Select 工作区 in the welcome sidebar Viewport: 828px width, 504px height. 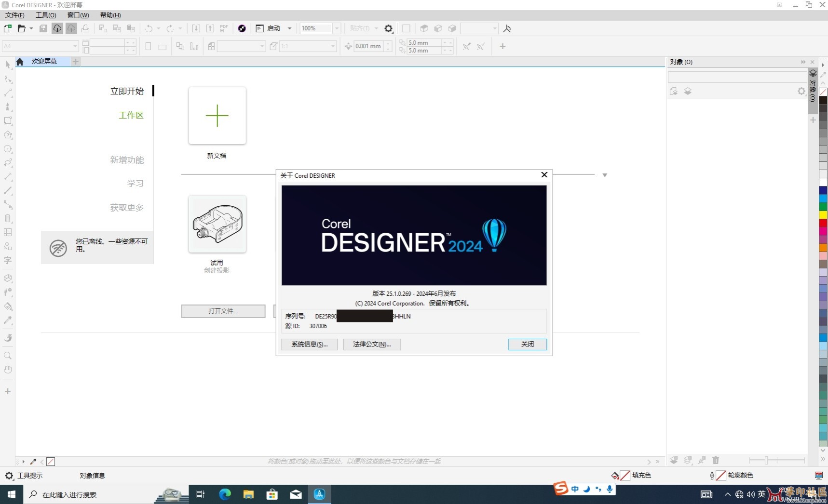[131, 115]
